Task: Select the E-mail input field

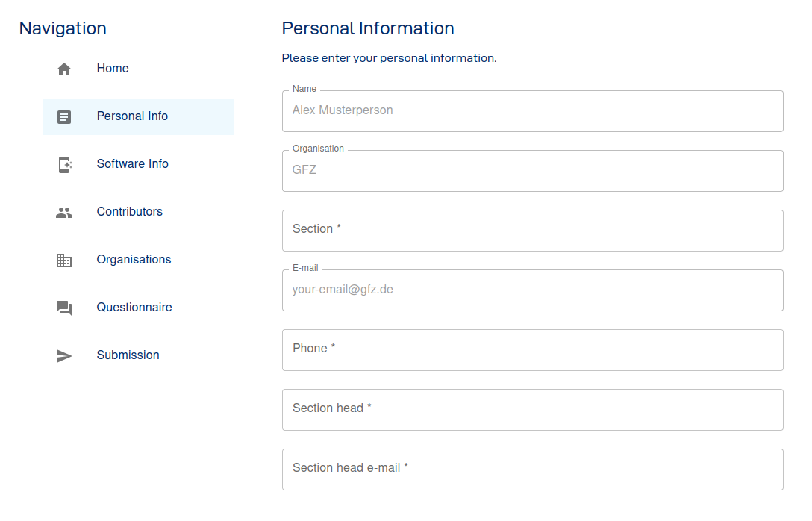Action: click(x=532, y=290)
